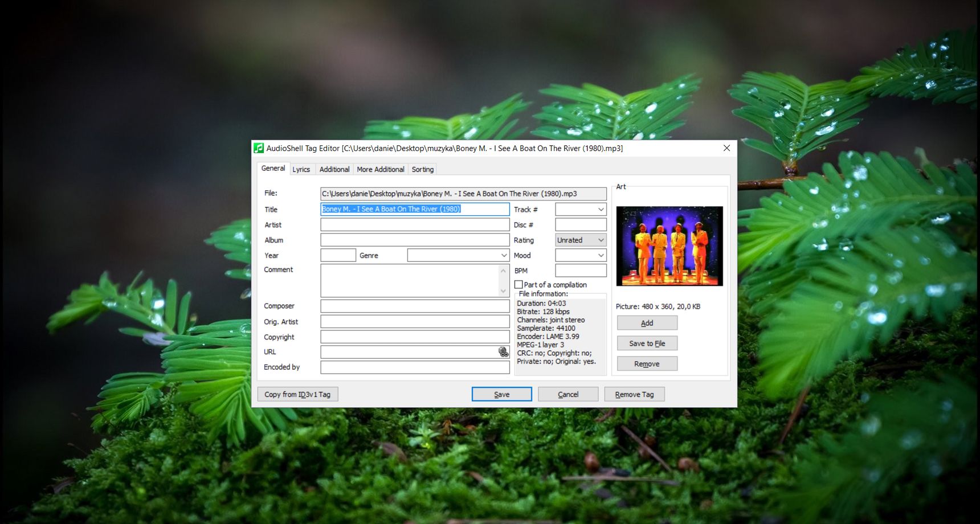This screenshot has width=980, height=524.
Task: Open the URL globe browse icon
Action: (504, 352)
